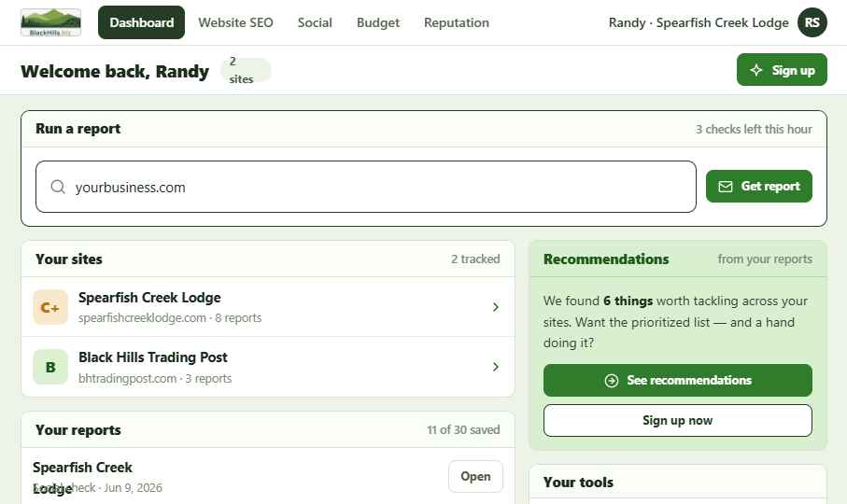Image resolution: width=847 pixels, height=504 pixels.
Task: Open the Black Hills Trading Post row
Action: (268, 367)
